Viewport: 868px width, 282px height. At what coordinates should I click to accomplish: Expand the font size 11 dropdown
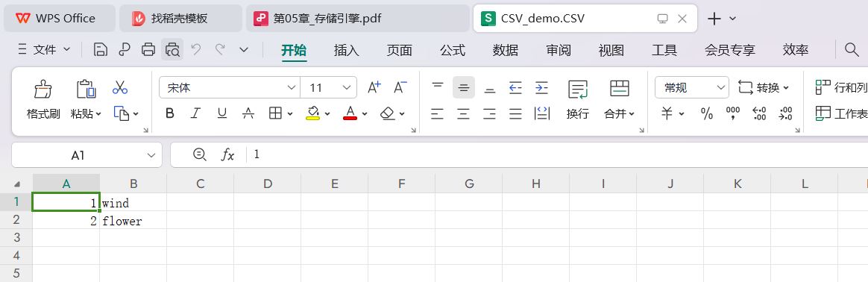(x=329, y=87)
